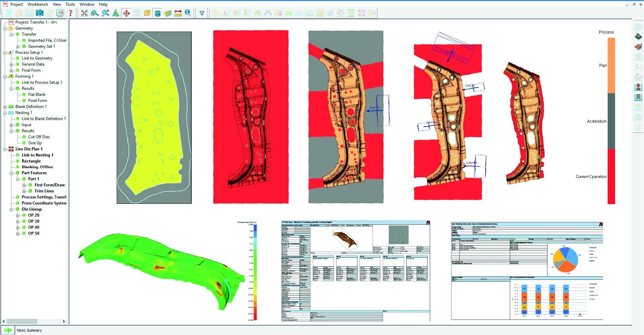The image size is (644, 335).
Task: Select Geometry Set 1 tree item
Action: 41,46
